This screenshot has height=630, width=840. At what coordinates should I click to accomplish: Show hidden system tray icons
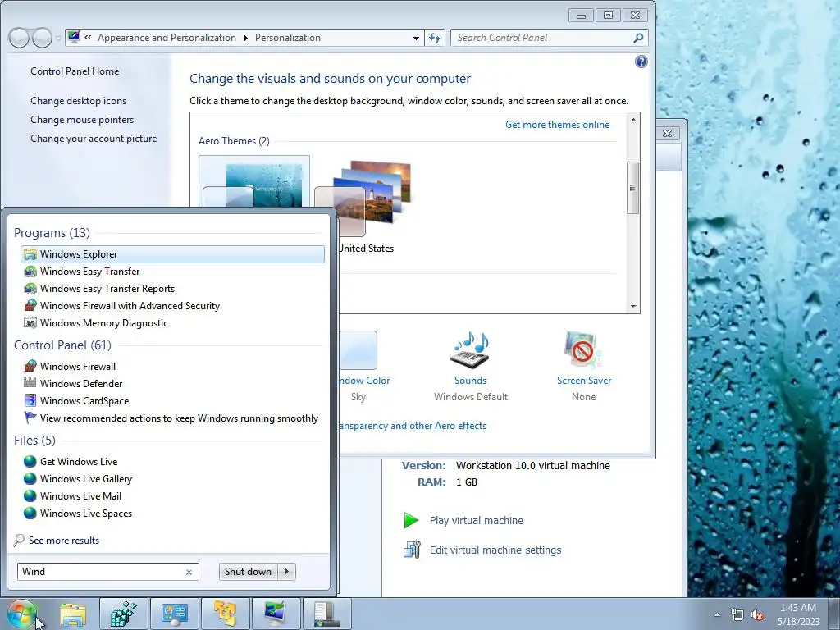click(717, 614)
